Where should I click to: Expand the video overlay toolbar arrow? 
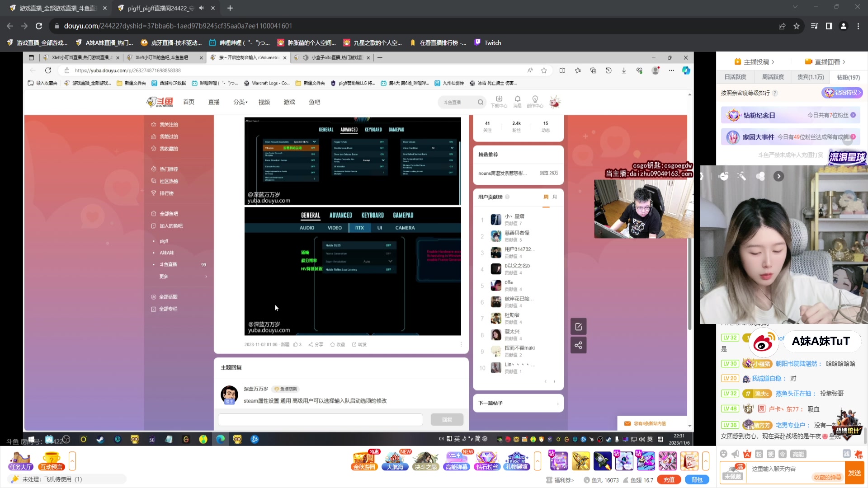pyautogui.click(x=778, y=176)
